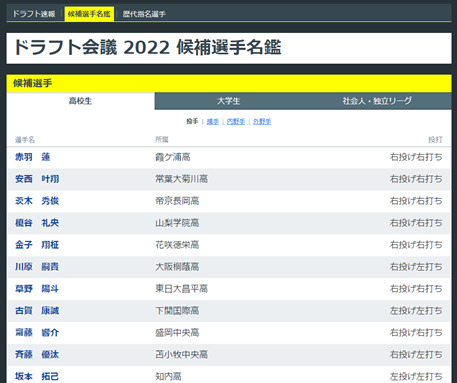Open player 斉藤 優汰 profile
Screen dimensions: 457x383
click(37, 354)
